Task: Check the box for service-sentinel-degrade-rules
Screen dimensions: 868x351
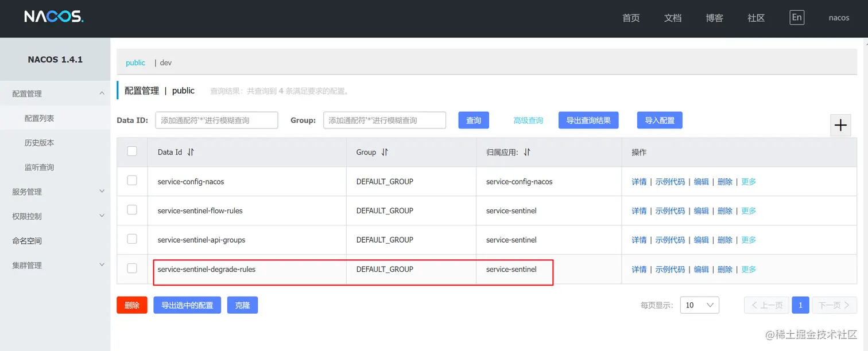Action: point(132,268)
